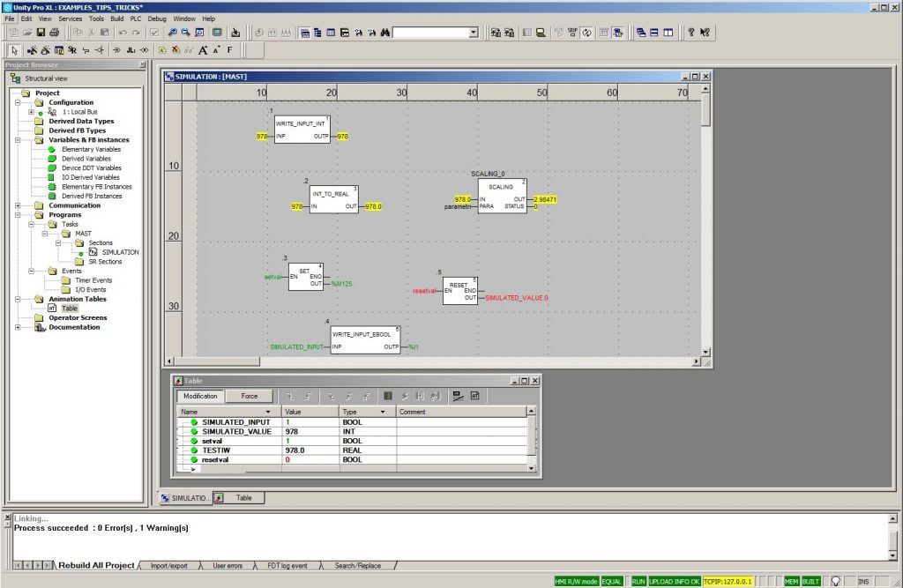The height and width of the screenshot is (588, 903).
Task: Click the RUN indicator in the status bar
Action: (x=638, y=582)
